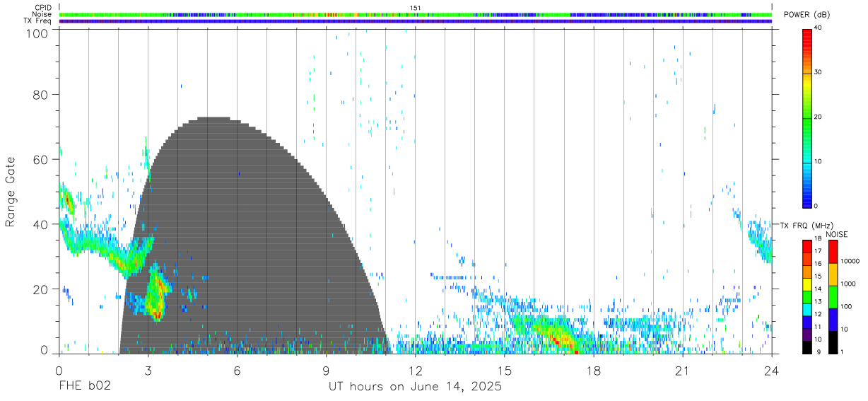Screen dimensions: 868x401
Task: Click the green swatch in noise legend
Action: pos(833,298)
